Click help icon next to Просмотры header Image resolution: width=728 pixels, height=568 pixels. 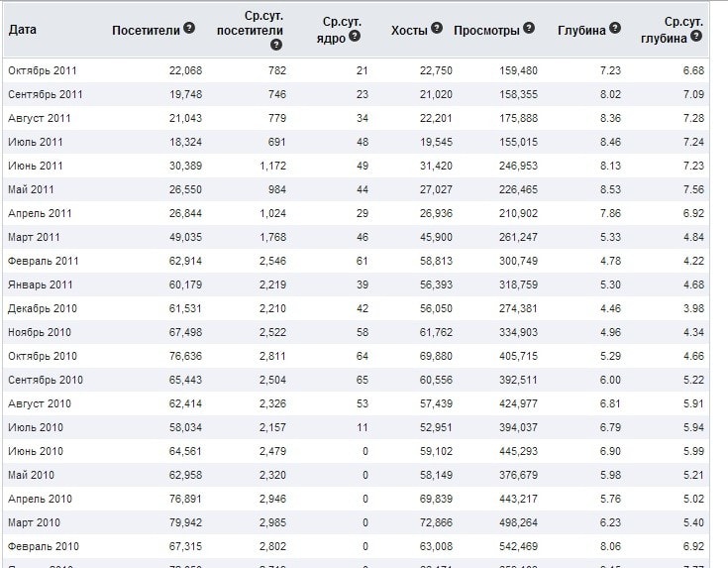pyautogui.click(x=529, y=29)
